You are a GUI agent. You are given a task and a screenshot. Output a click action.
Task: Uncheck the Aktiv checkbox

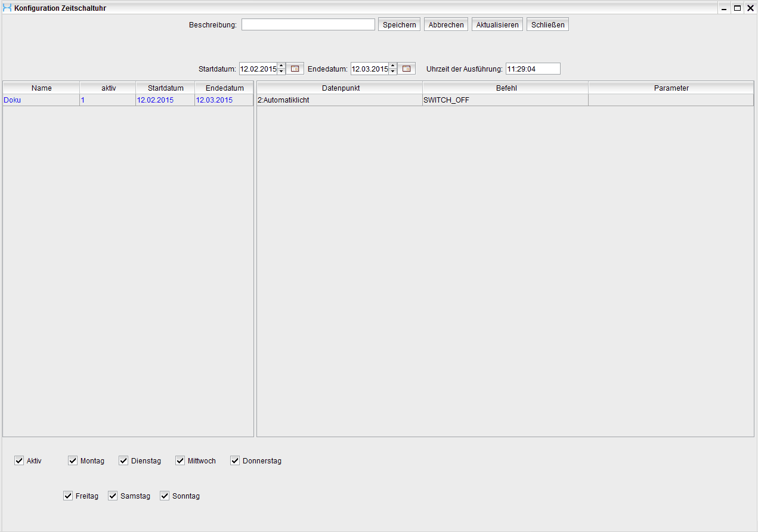point(19,461)
